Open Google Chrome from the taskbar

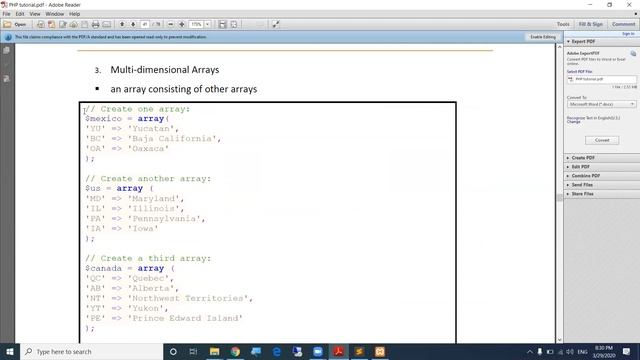coord(235,351)
